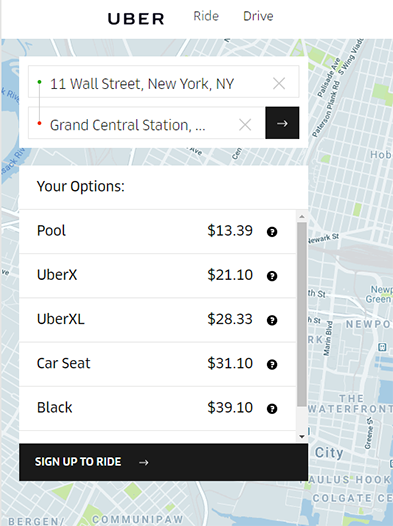Click the options list scroll-down arrow

point(302,436)
